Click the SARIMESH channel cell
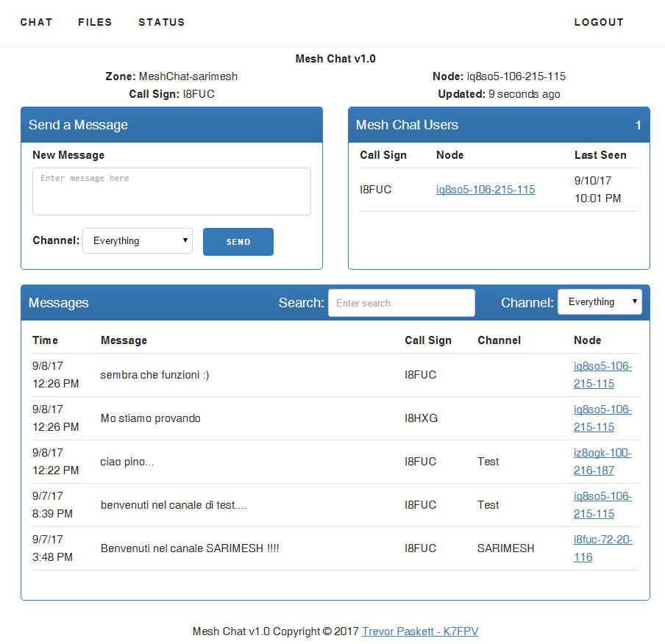 coord(505,548)
